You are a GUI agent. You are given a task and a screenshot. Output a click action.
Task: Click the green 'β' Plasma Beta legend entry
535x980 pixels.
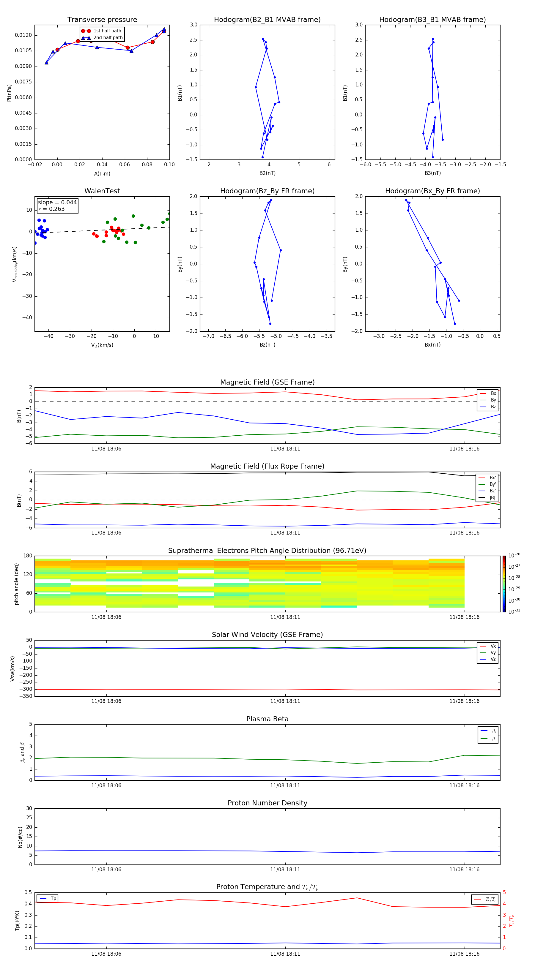click(x=488, y=739)
